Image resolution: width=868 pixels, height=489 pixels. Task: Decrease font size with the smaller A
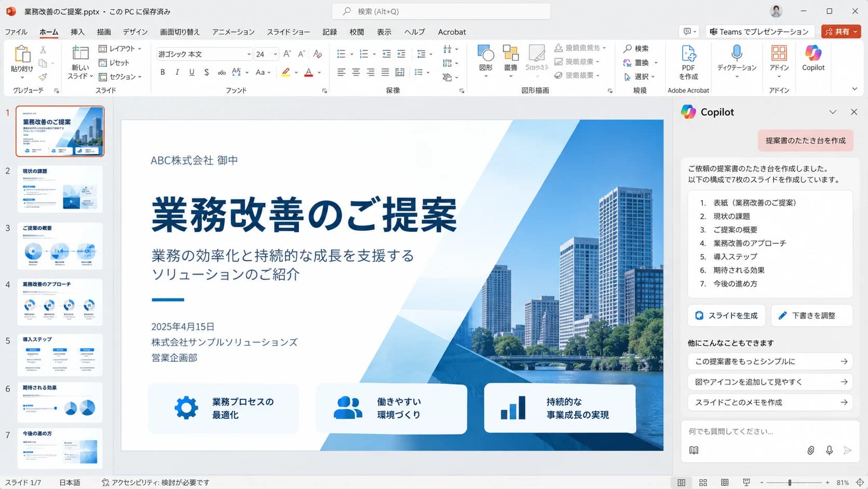[x=301, y=54]
